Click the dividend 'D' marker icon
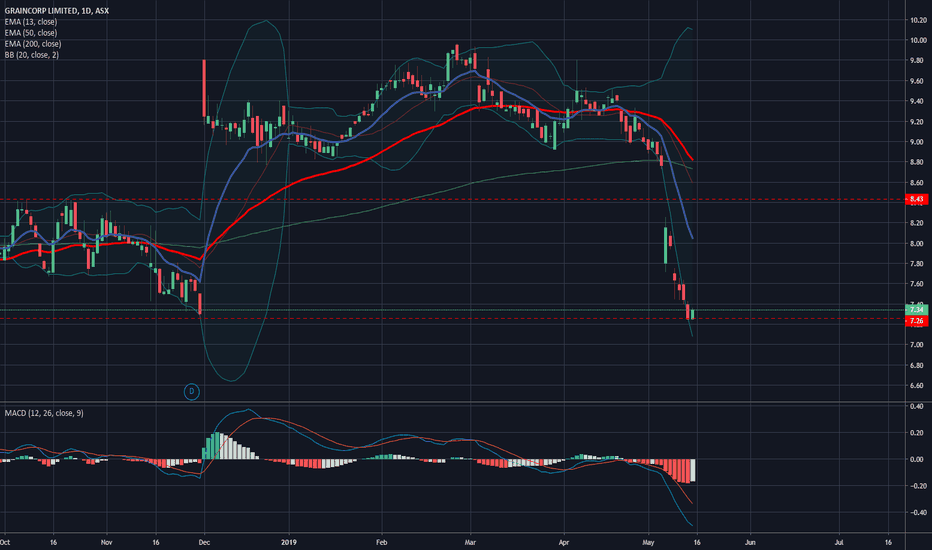This screenshot has width=932, height=550. [191, 391]
